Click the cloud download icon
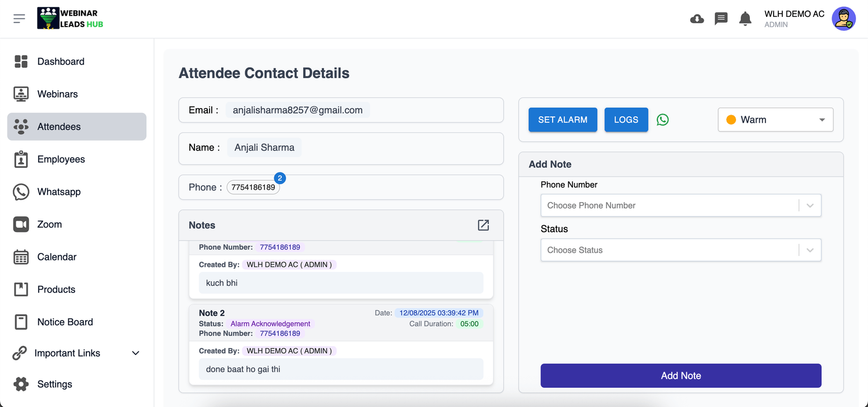Image resolution: width=868 pixels, height=407 pixels. pyautogui.click(x=697, y=19)
